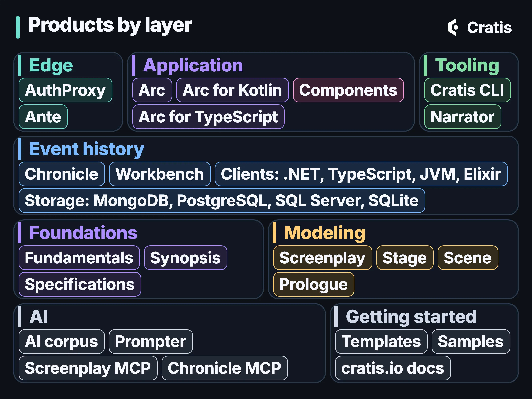Open Storage: MongoDB, PostgreSQL chip
The width and height of the screenshot is (532, 399).
pos(222,201)
